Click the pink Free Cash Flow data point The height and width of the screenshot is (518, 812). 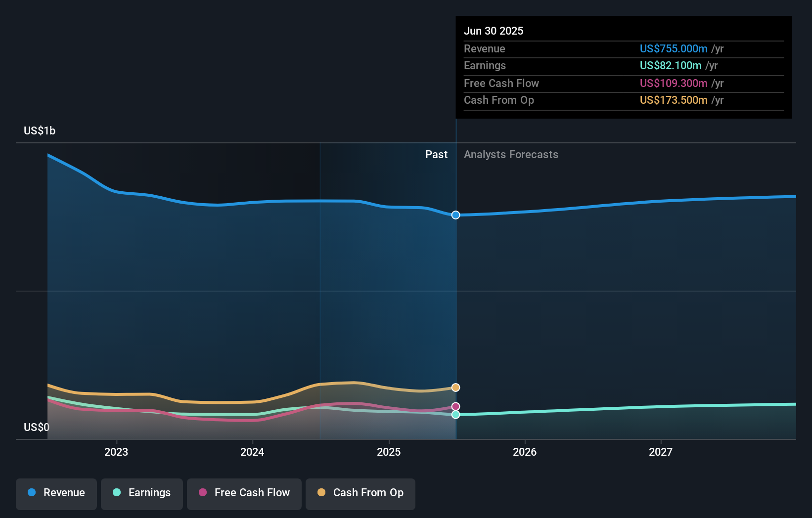[455, 407]
